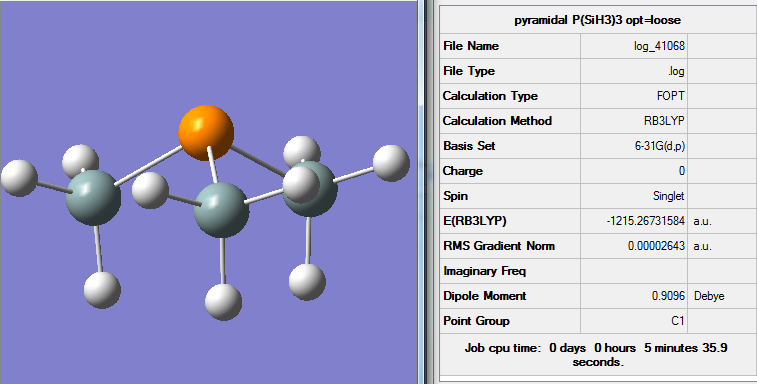Pick the leftmost silicon atom

93,198
